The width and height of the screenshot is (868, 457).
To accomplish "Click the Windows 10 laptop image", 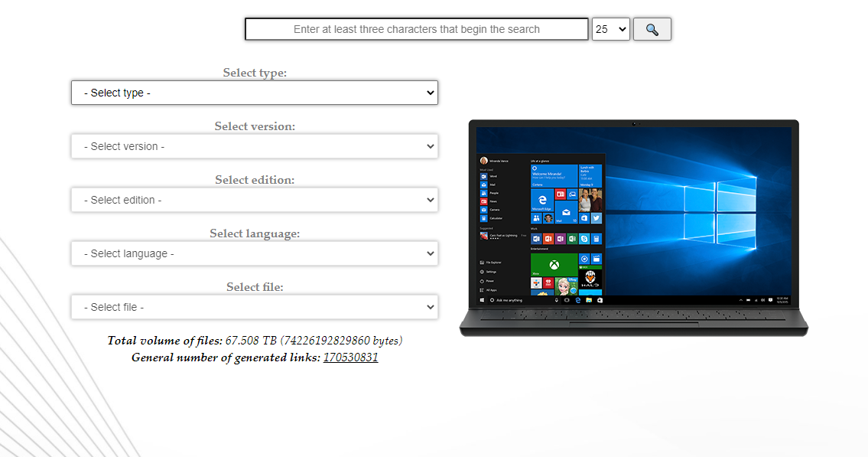I will tap(634, 227).
